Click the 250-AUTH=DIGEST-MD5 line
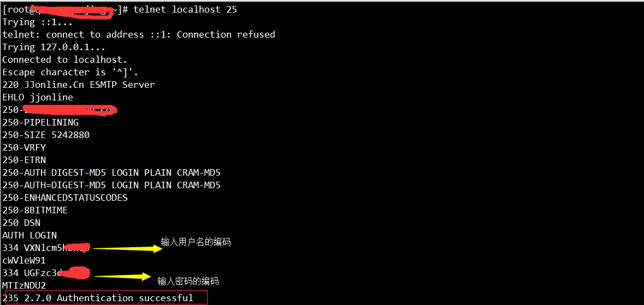 (x=111, y=185)
